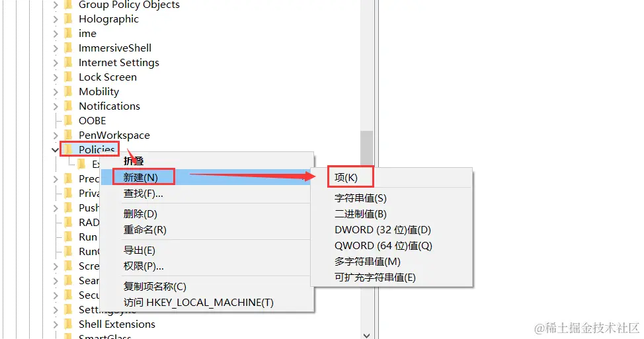Select Group Policy Objects tree item

(129, 5)
